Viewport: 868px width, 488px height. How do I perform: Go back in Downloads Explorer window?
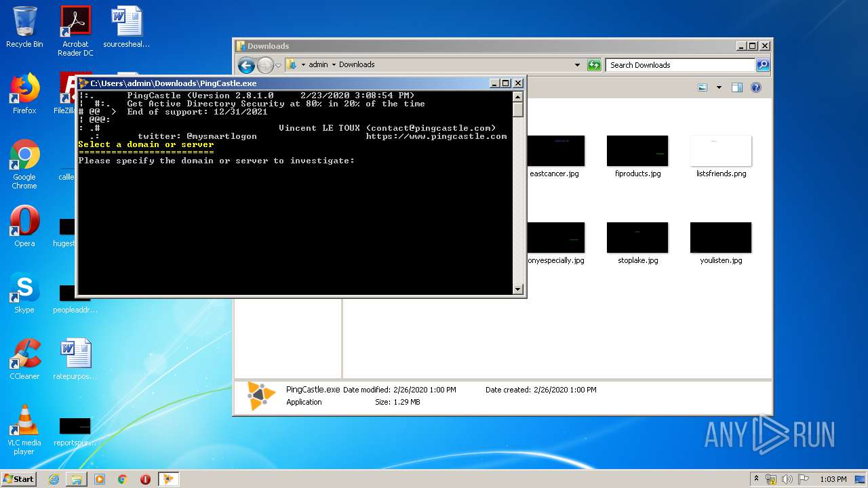pyautogui.click(x=246, y=65)
